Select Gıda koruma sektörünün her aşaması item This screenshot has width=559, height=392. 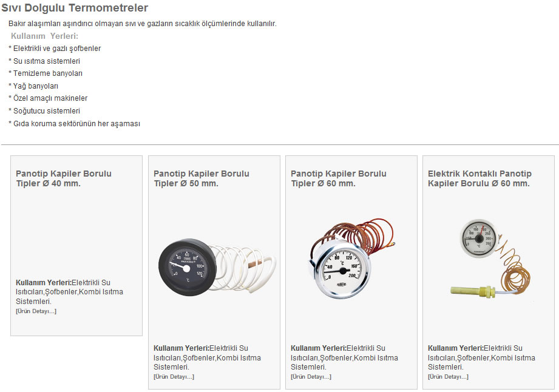tap(74, 124)
